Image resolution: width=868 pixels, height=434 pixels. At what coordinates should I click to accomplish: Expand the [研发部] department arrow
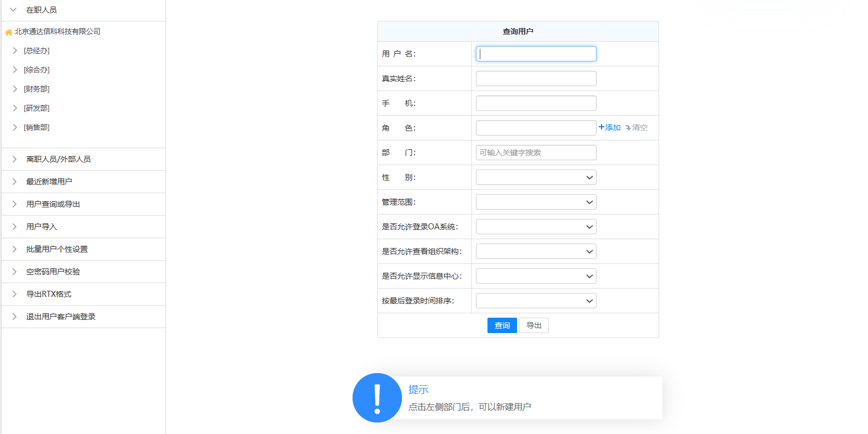(15, 108)
